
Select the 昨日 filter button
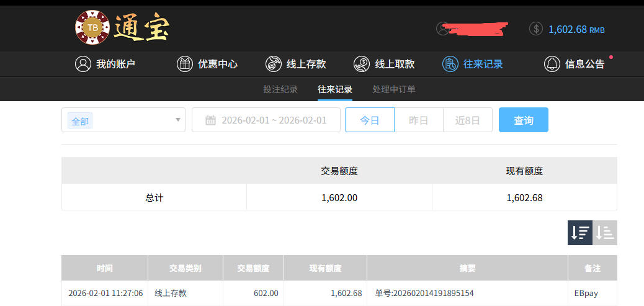pyautogui.click(x=419, y=120)
